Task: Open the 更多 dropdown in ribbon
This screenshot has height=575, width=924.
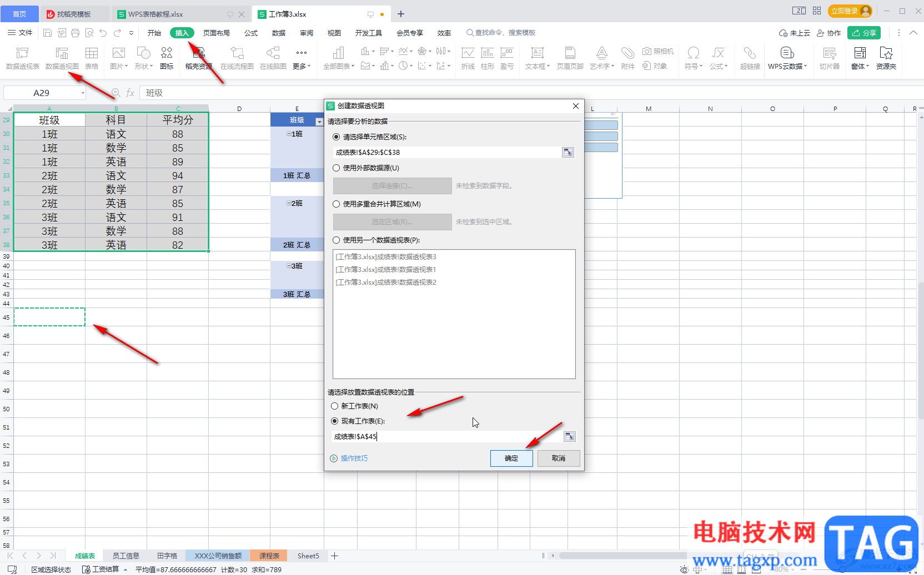Action: point(302,66)
